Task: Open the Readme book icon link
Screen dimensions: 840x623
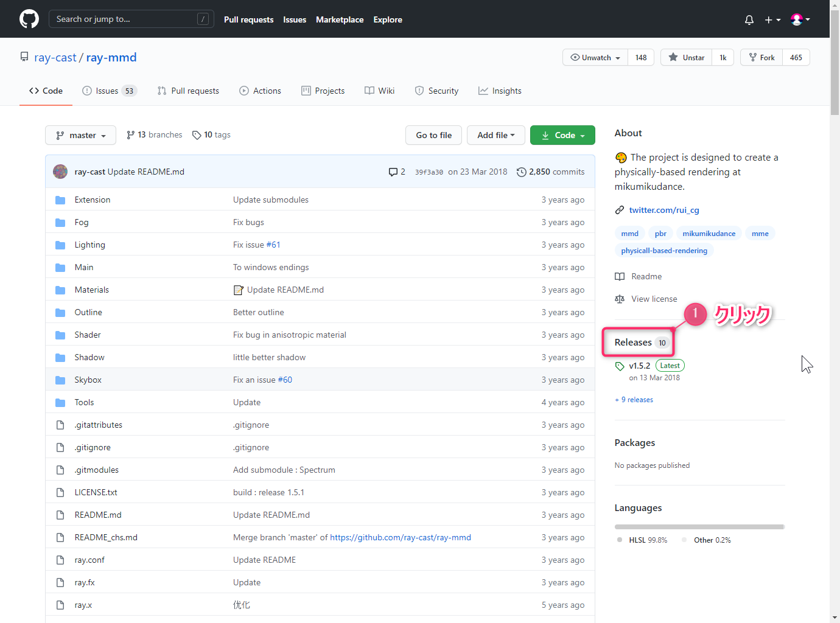Action: 620,276
